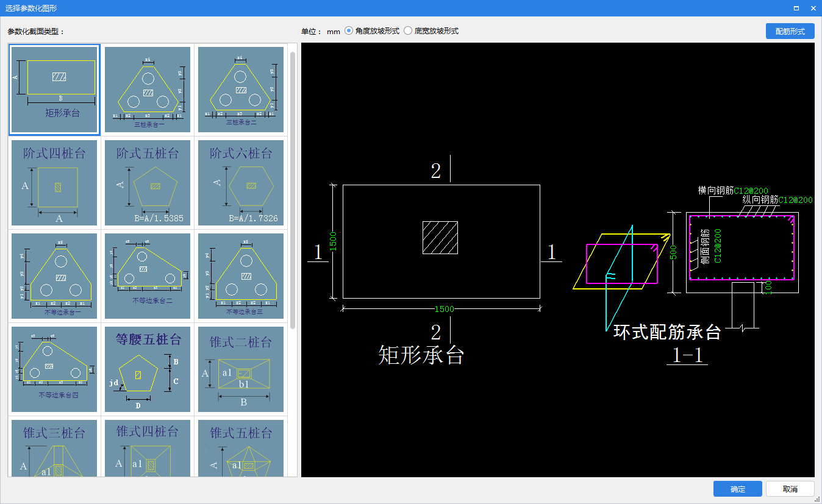Edit the 侧面钢筋 C12@200 value
The width and height of the screenshot is (822, 504).
point(718,246)
